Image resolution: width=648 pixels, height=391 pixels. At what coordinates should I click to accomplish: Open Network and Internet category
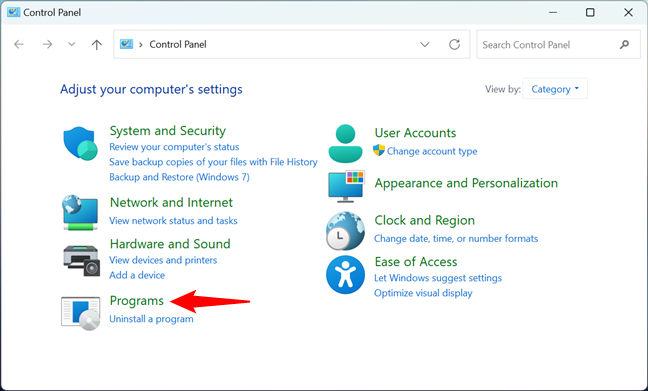pos(171,202)
